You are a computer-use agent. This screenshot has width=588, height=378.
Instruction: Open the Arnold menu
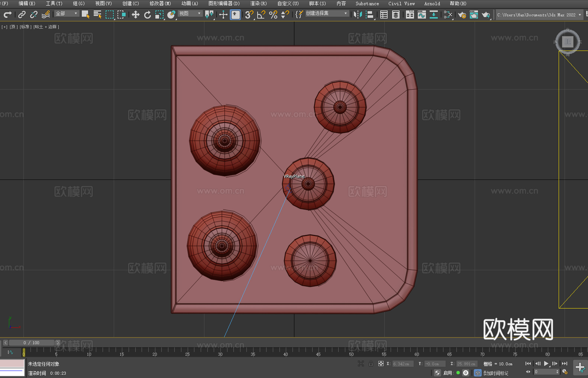432,3
